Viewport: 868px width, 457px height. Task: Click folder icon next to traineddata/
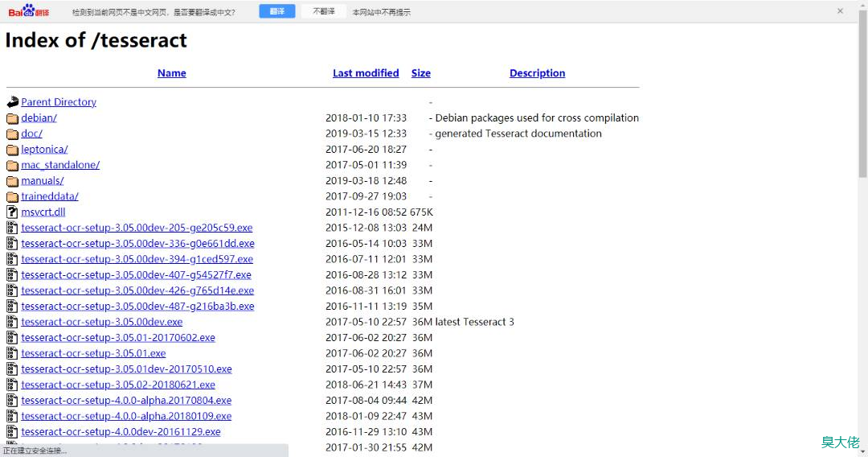[12, 196]
